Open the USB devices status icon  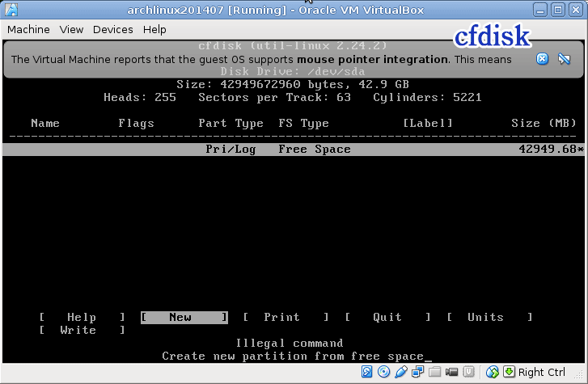[x=401, y=372]
